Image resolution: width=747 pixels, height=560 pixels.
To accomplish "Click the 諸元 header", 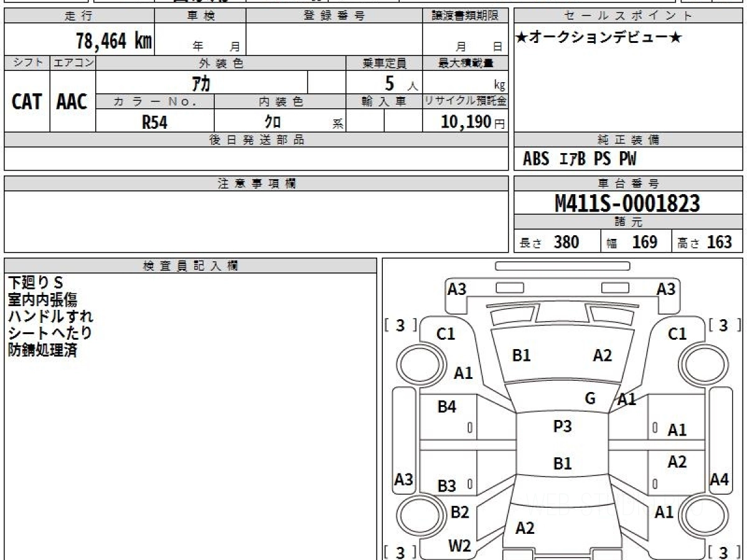I will (x=628, y=223).
